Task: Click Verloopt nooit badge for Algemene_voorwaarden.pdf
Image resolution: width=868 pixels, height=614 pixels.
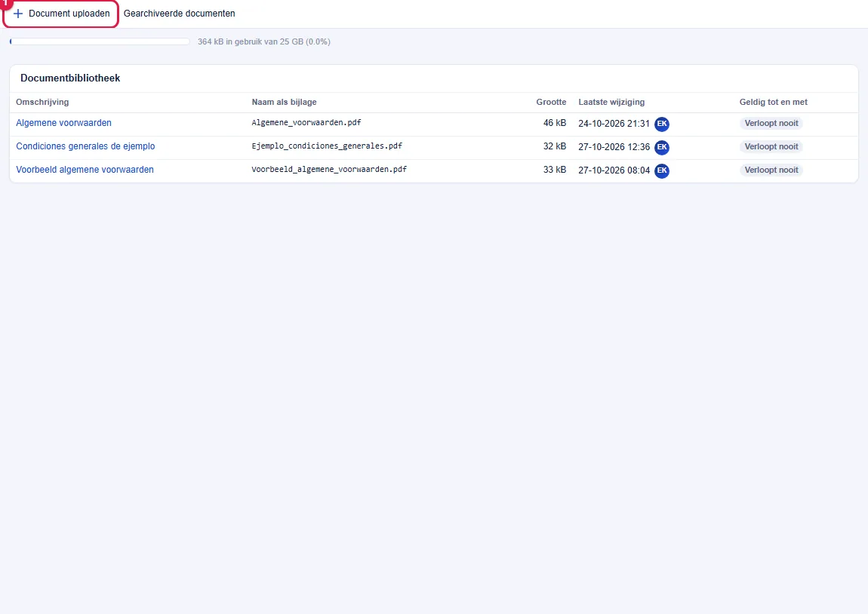Action: click(x=771, y=124)
